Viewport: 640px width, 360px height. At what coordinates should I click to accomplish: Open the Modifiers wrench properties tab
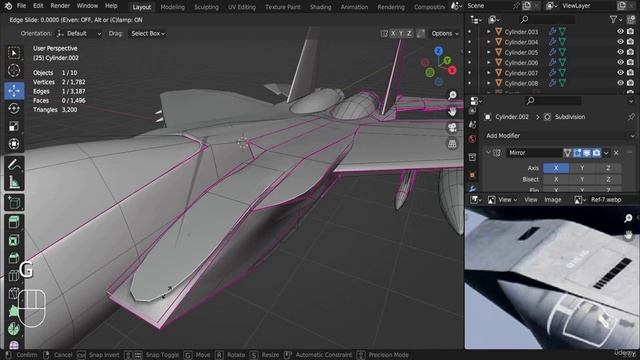click(x=473, y=189)
